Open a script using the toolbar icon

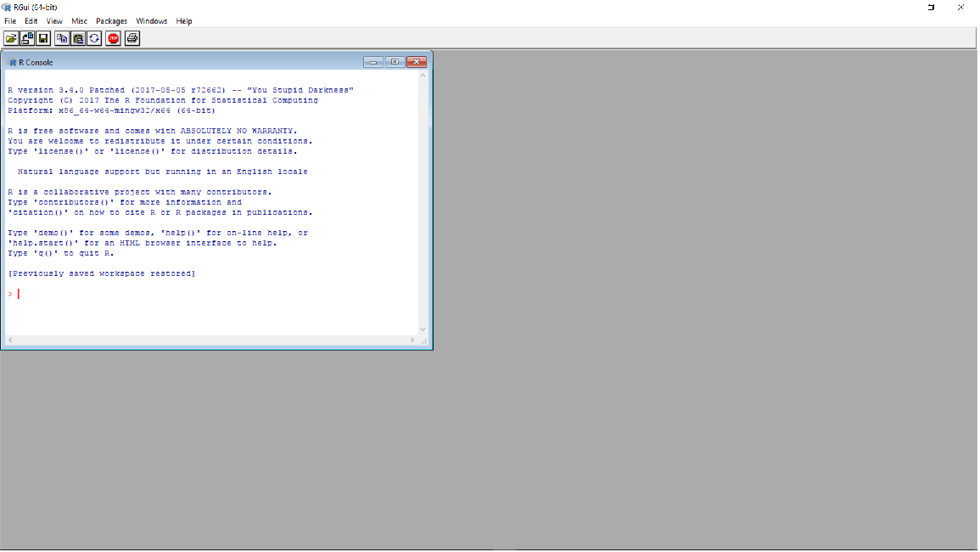11,37
